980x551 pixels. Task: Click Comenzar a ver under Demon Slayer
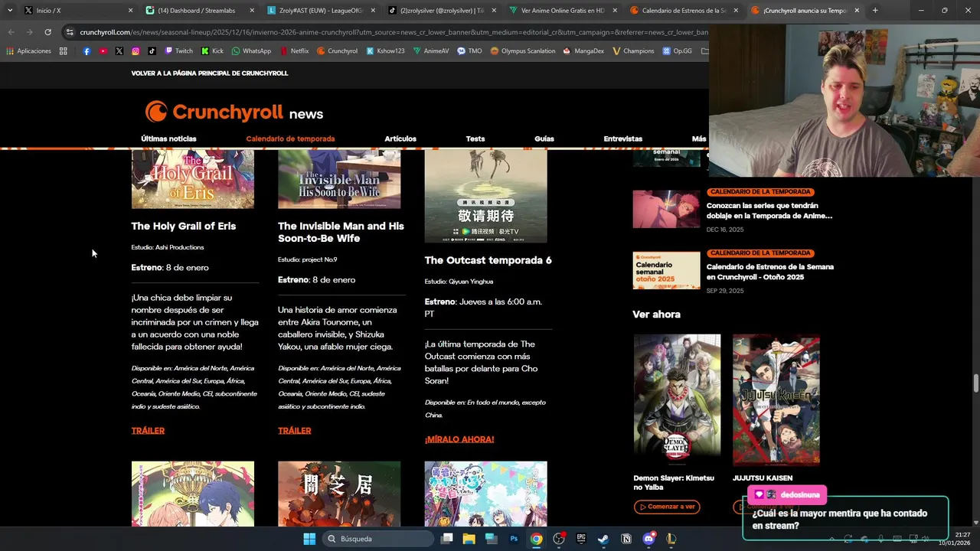click(667, 507)
